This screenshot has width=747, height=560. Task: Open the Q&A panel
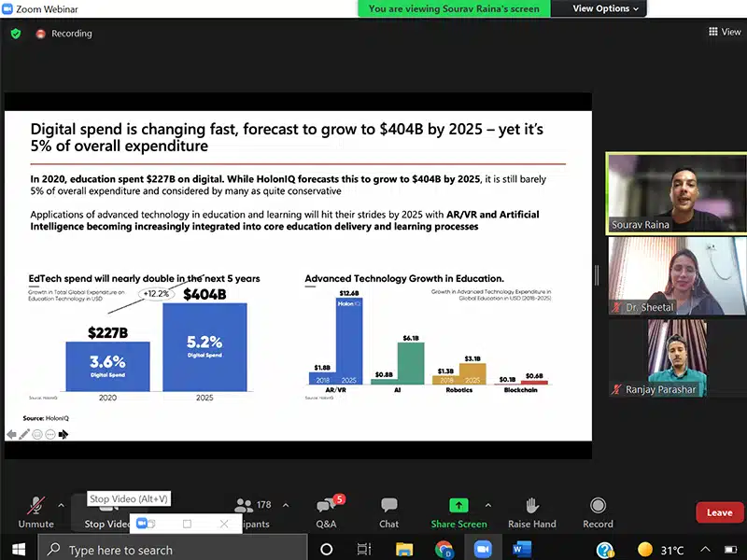326,511
